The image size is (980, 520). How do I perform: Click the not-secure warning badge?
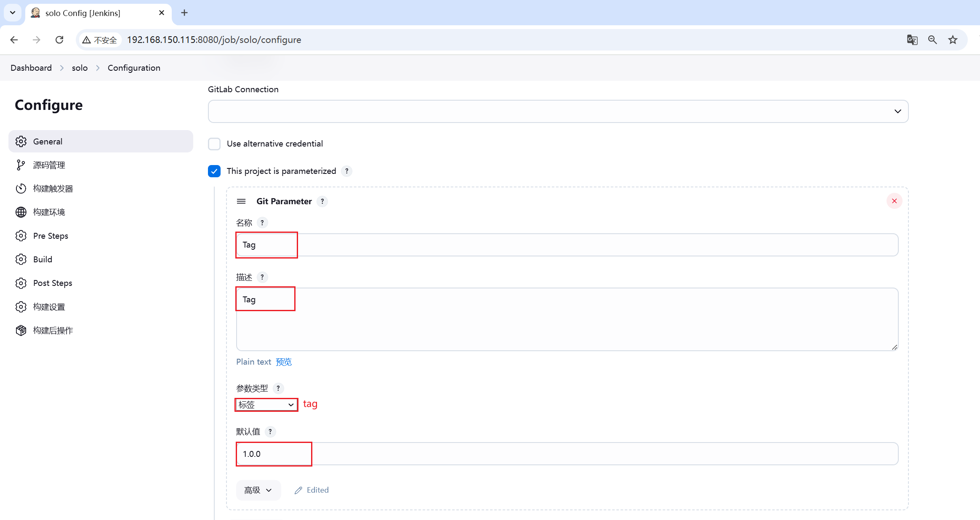click(x=100, y=40)
